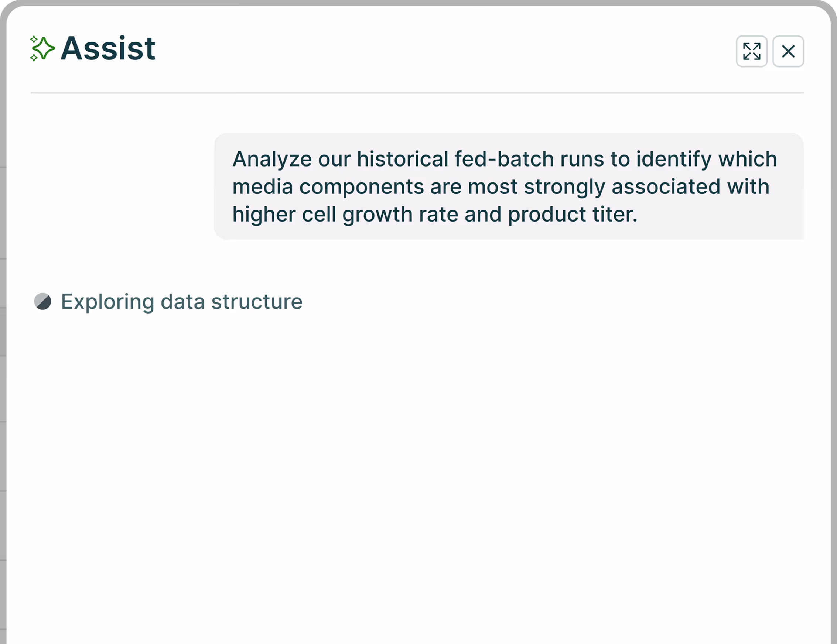The width and height of the screenshot is (837, 644).
Task: Click 'media components' in the message text
Action: (x=328, y=186)
